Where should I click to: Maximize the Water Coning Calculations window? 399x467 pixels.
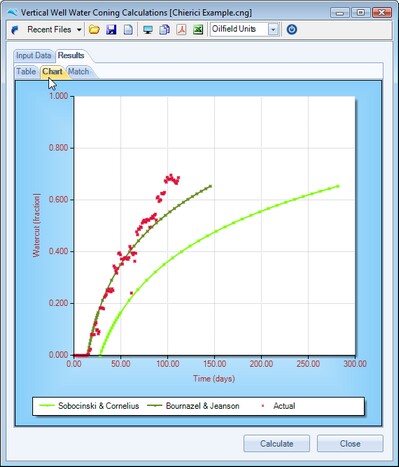360,13
